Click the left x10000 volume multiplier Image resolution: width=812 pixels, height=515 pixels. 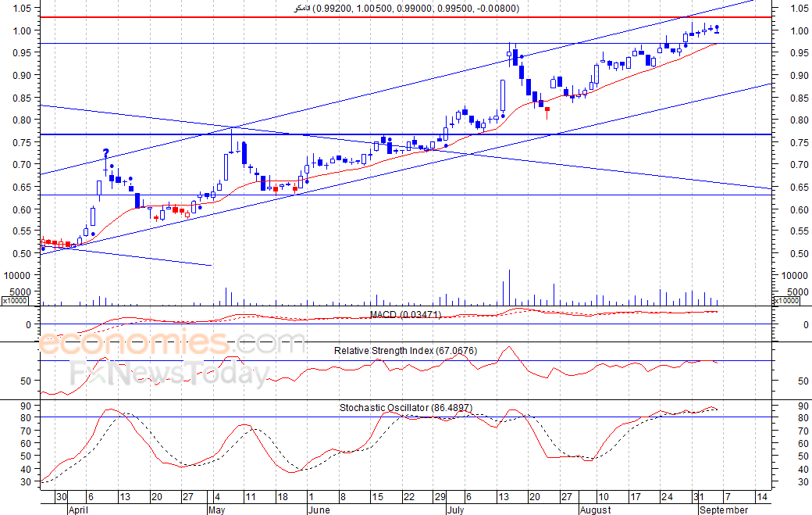tap(16, 300)
